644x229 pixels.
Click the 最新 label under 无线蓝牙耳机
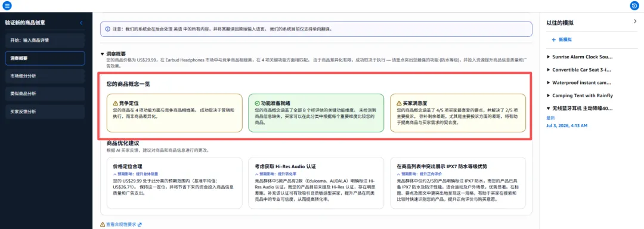pos(550,118)
